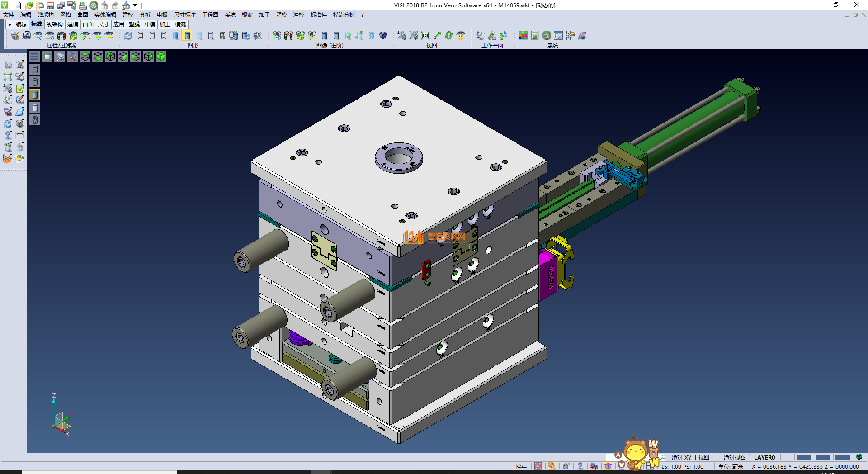
Task: Click the wrench settings icon in 系统 group
Action: click(547, 35)
